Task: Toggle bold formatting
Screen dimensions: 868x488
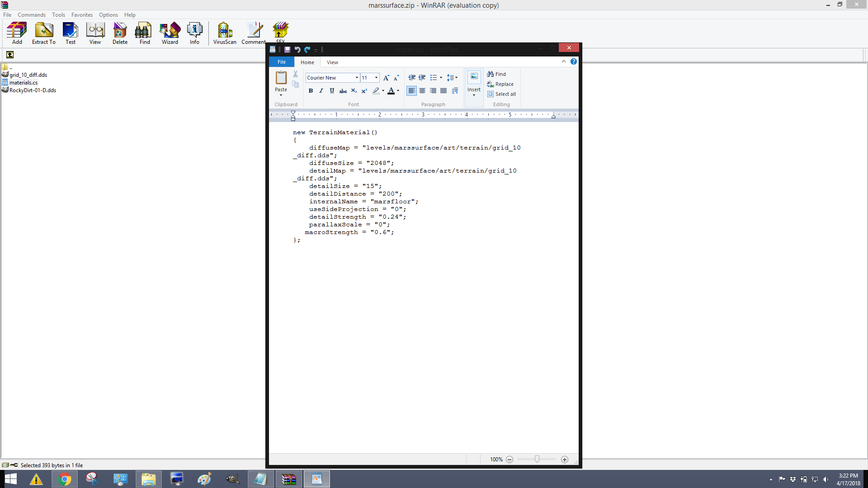Action: (311, 91)
